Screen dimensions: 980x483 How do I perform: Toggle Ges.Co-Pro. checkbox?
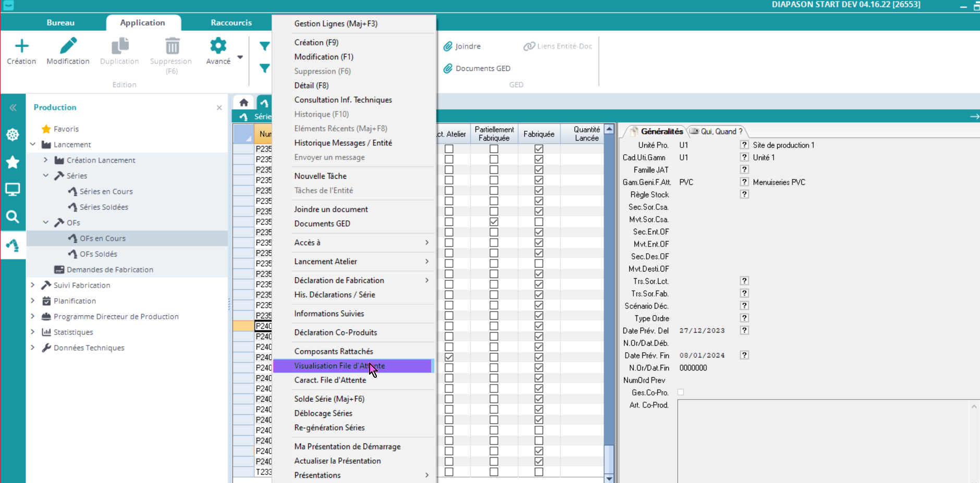pyautogui.click(x=680, y=392)
